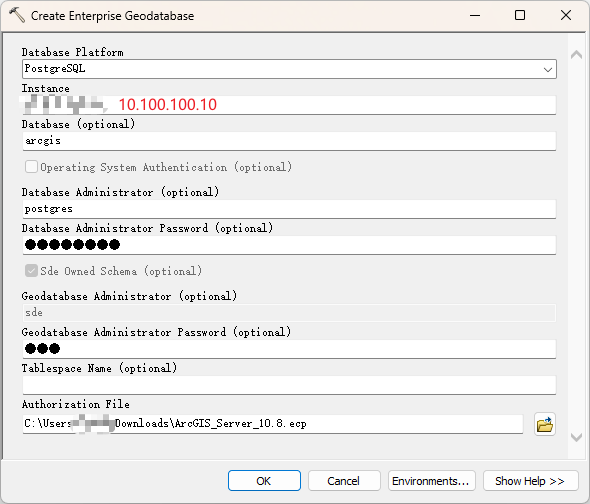
Task: Click the empty Tablespace Name field
Action: click(289, 385)
